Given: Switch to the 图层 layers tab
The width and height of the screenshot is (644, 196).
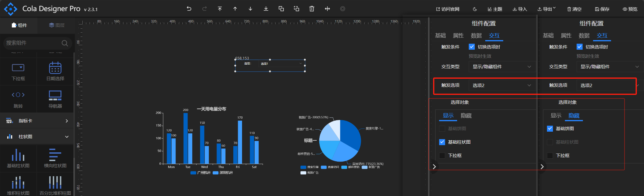Looking at the screenshot, I should pos(57,25).
